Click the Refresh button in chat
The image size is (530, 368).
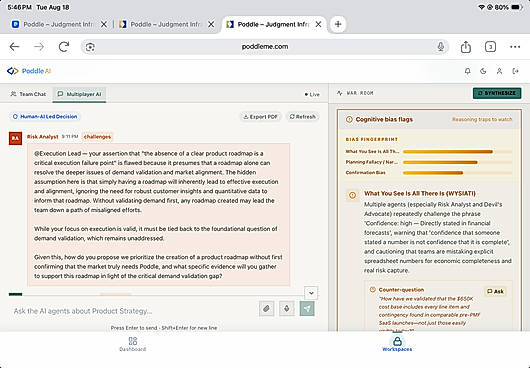(x=303, y=117)
